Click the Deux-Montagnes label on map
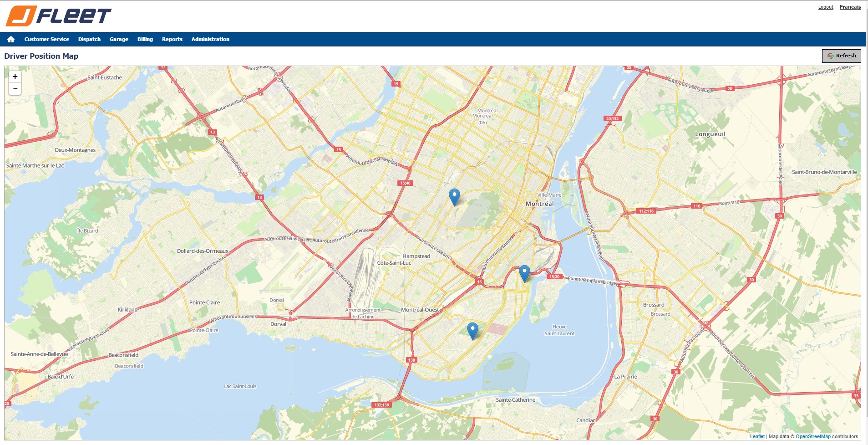 click(x=75, y=150)
